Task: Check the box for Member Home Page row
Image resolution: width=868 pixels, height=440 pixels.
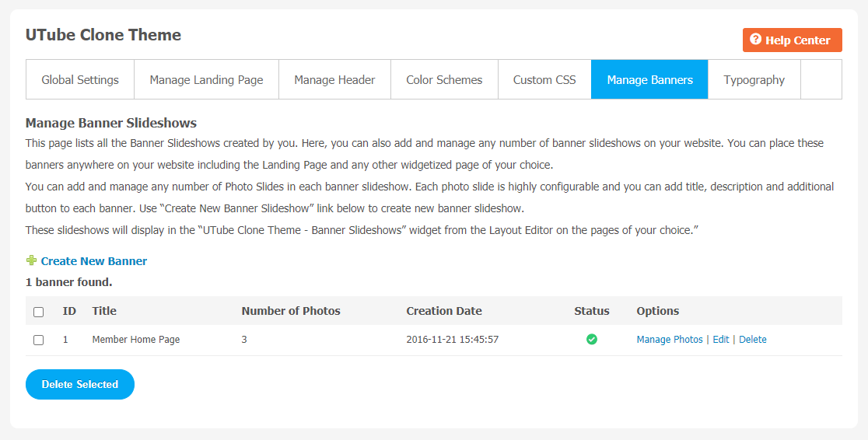Action: tap(38, 340)
